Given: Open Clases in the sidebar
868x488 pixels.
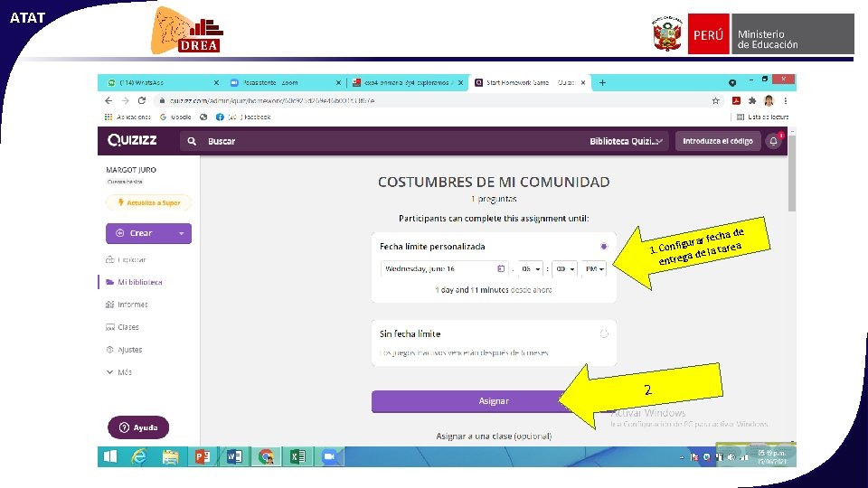Looking at the screenshot, I should coord(122,327).
